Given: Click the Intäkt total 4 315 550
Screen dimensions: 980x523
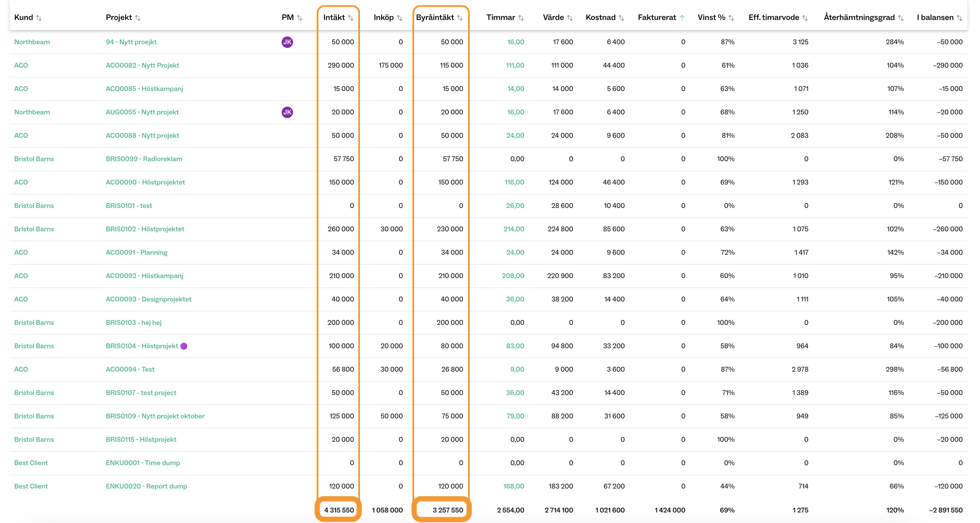Looking at the screenshot, I should point(339,510).
